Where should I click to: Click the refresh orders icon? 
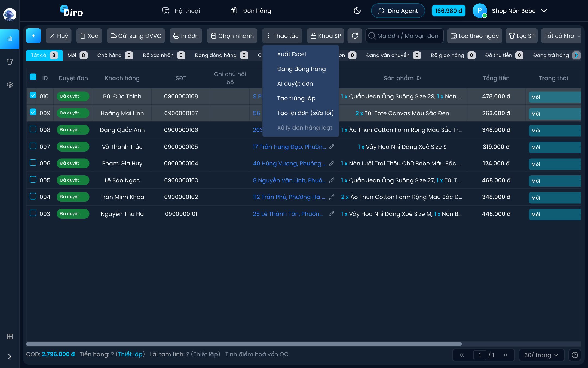355,36
